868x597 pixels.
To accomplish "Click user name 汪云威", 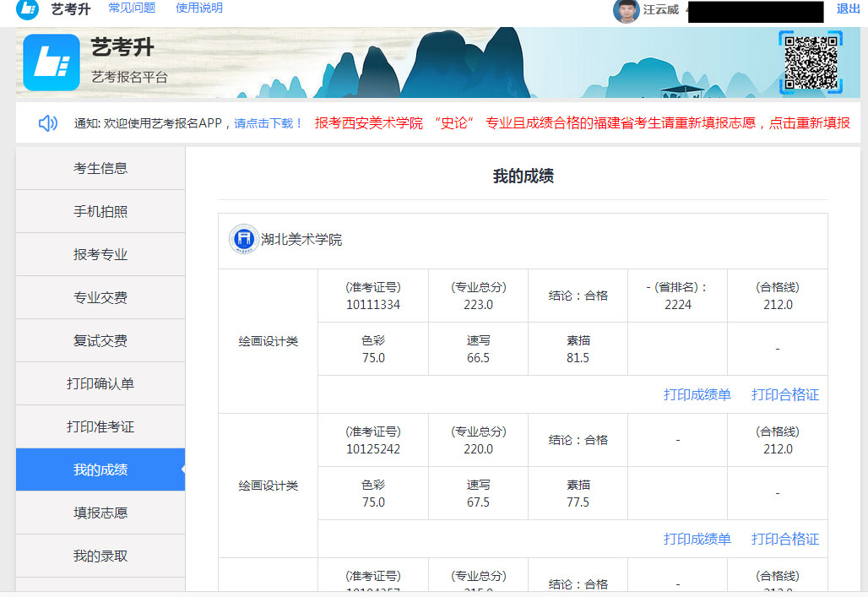I will [661, 10].
